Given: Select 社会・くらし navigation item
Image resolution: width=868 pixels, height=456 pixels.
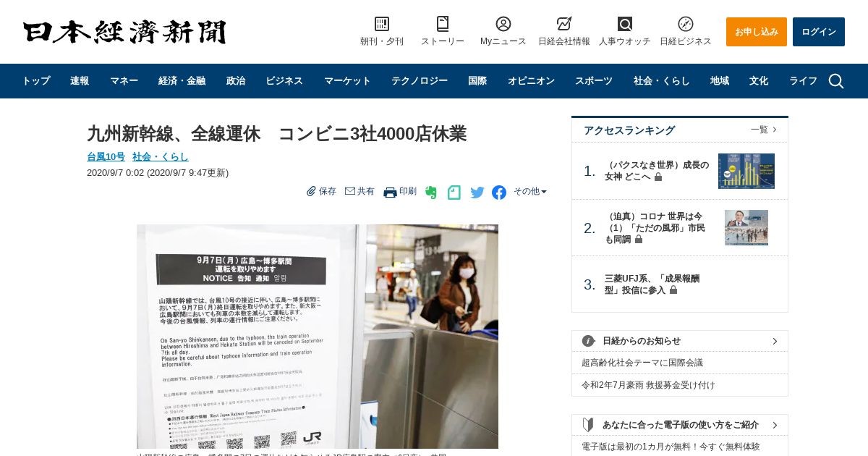Looking at the screenshot, I should pyautogui.click(x=662, y=81).
